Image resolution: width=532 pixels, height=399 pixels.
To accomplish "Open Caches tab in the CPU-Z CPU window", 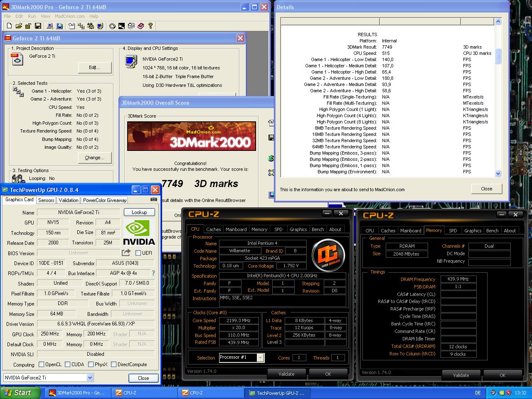I will pyautogui.click(x=214, y=229).
